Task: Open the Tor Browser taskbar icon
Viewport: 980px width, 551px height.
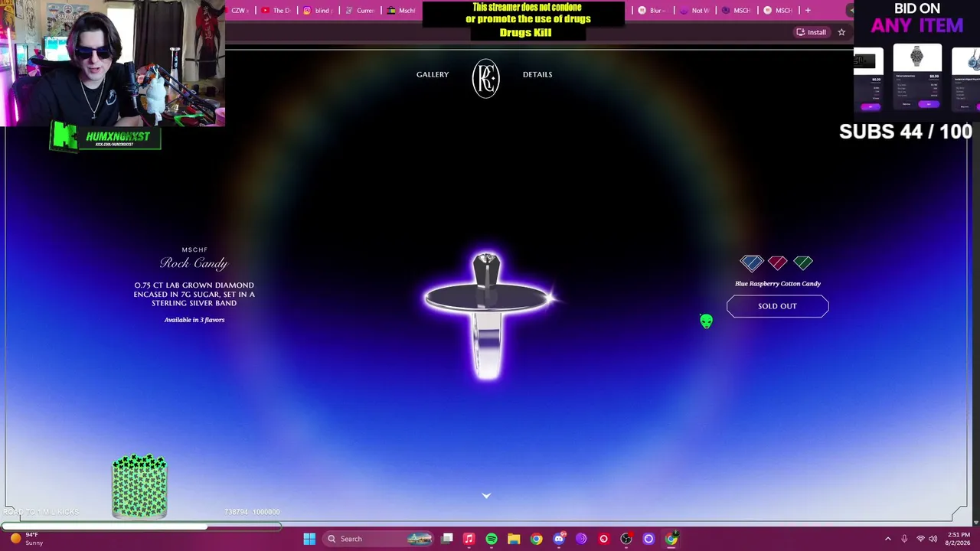Action: [x=581, y=539]
